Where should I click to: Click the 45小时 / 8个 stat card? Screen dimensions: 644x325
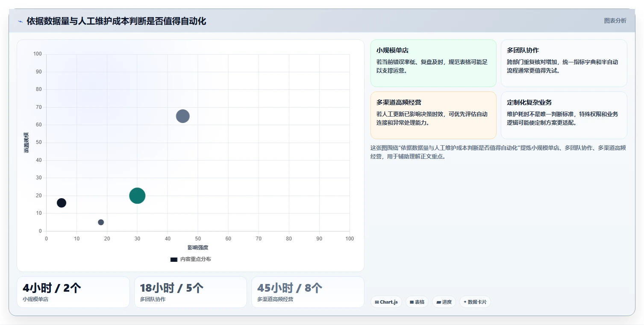308,292
